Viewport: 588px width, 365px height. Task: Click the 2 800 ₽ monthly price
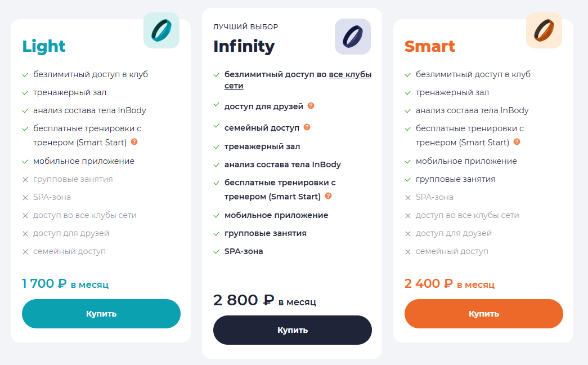(265, 300)
